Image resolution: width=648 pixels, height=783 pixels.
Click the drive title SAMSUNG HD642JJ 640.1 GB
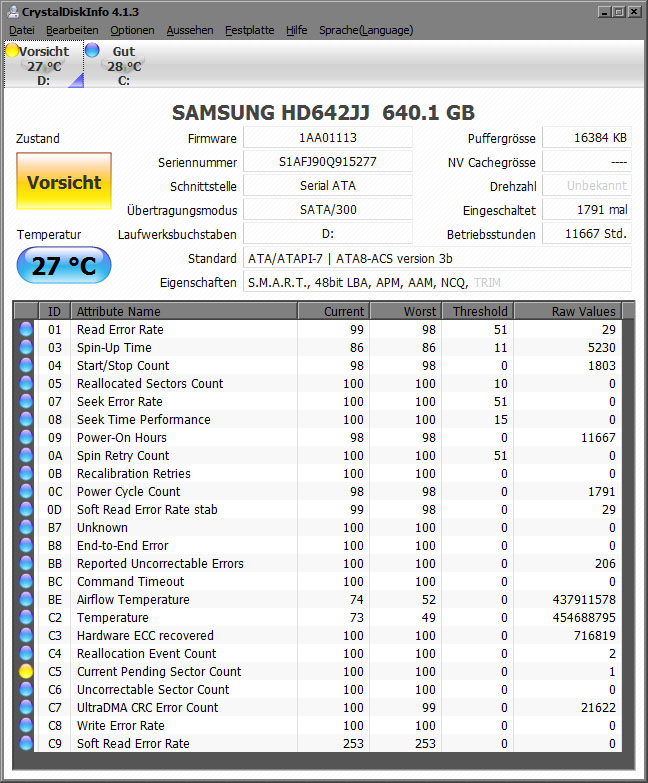324,113
